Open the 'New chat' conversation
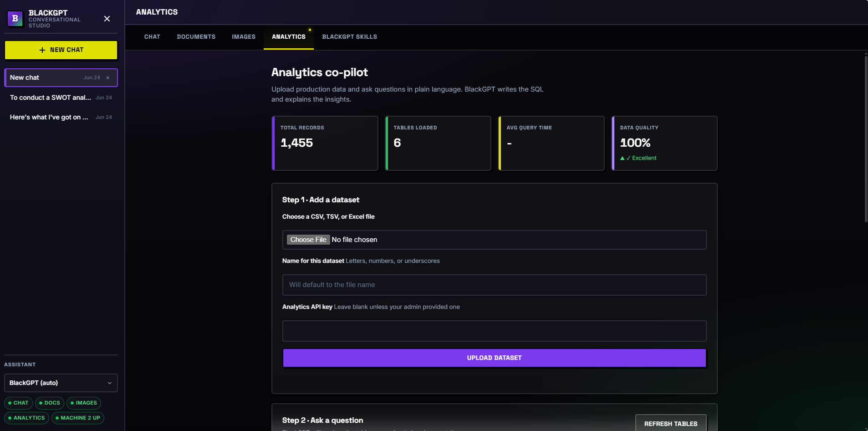The height and width of the screenshot is (431, 868). (61, 77)
